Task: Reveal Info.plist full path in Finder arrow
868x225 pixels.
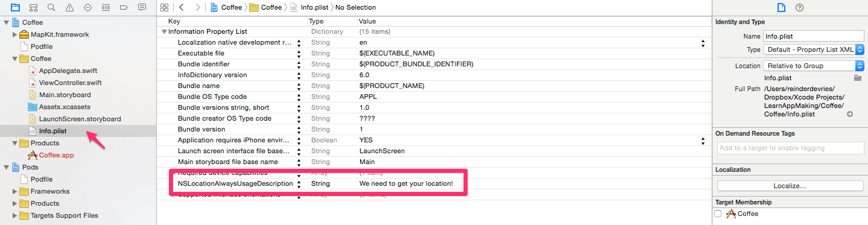Action: 849,114
